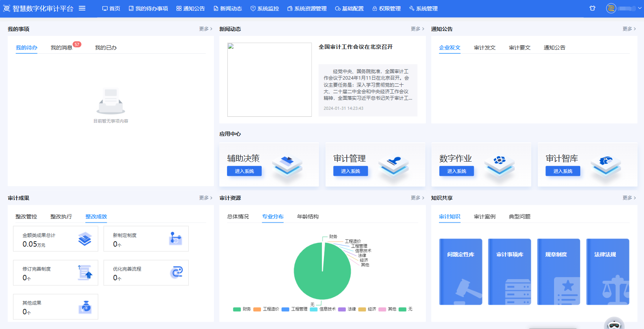Click the 其他成果 money bag icon
The height and width of the screenshot is (329, 644).
(85, 307)
